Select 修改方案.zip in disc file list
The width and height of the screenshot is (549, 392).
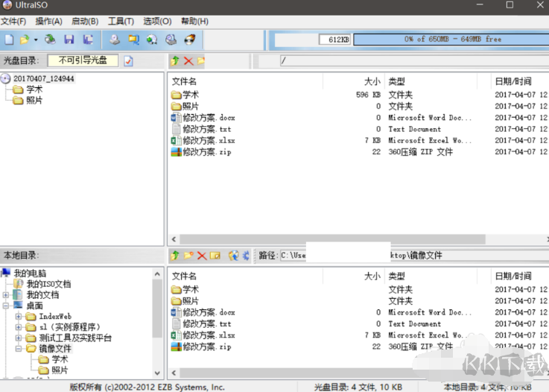tap(206, 152)
